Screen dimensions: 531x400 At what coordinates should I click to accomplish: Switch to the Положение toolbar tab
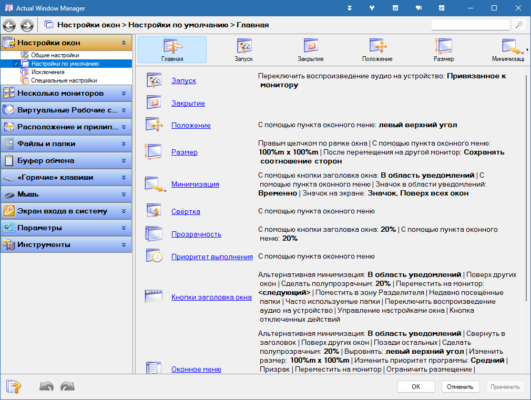[x=377, y=50]
